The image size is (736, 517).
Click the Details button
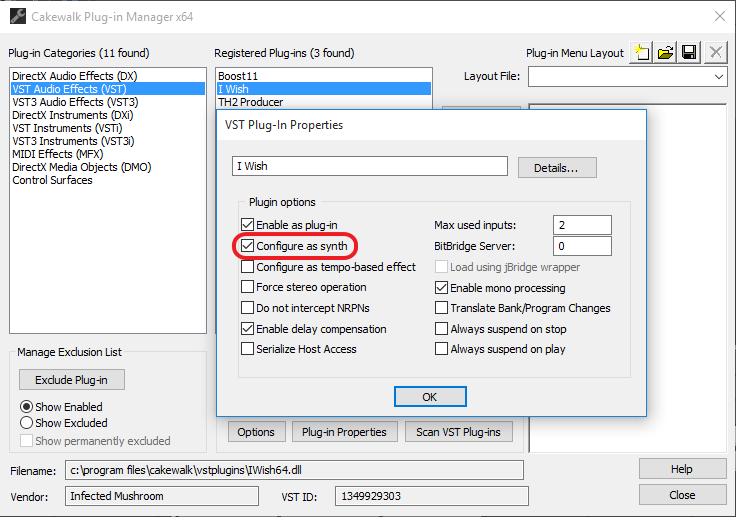[x=557, y=168]
